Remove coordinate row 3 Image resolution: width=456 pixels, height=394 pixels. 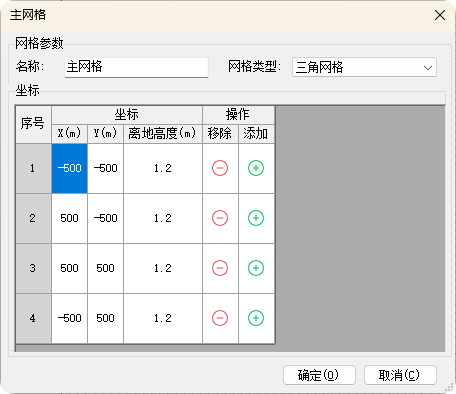pos(220,268)
